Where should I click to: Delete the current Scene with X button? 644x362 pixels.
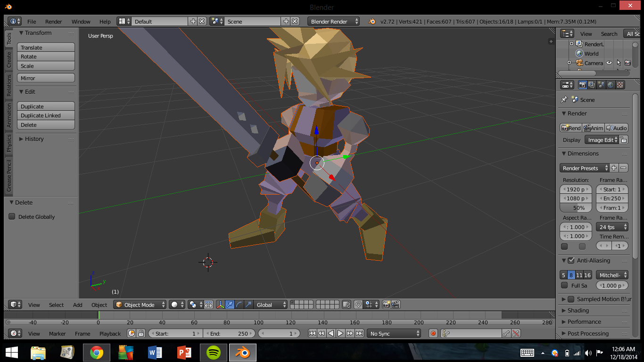tap(295, 21)
